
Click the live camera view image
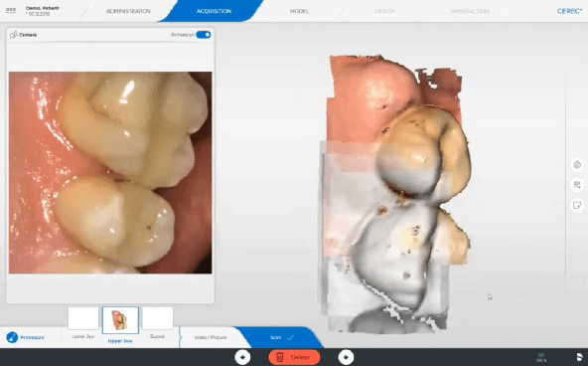[110, 173]
